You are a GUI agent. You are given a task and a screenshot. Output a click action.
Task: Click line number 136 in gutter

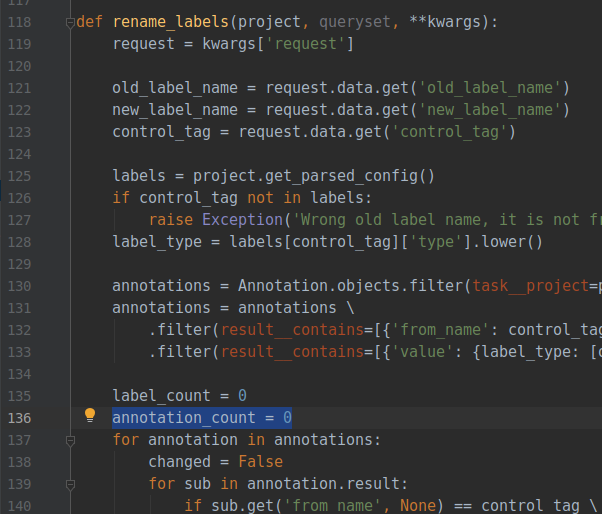coord(19,418)
